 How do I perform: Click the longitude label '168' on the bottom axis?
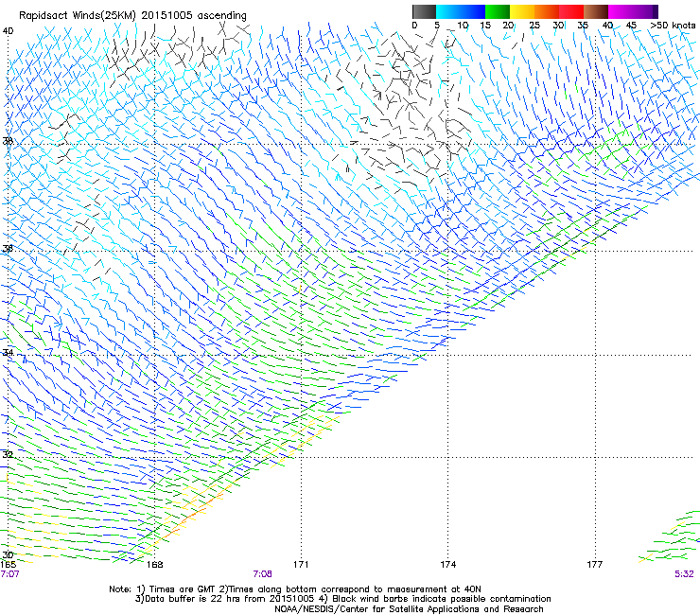[x=154, y=564]
